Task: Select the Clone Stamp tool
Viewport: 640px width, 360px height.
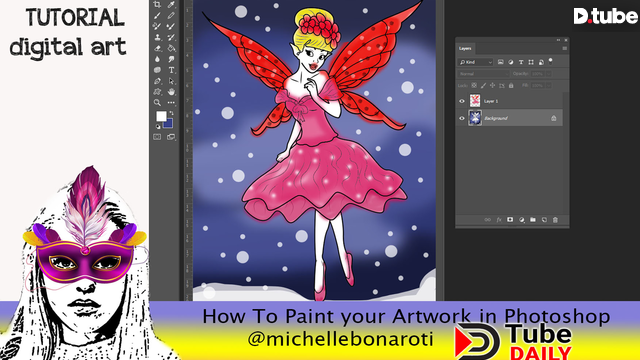Action: tap(157, 37)
